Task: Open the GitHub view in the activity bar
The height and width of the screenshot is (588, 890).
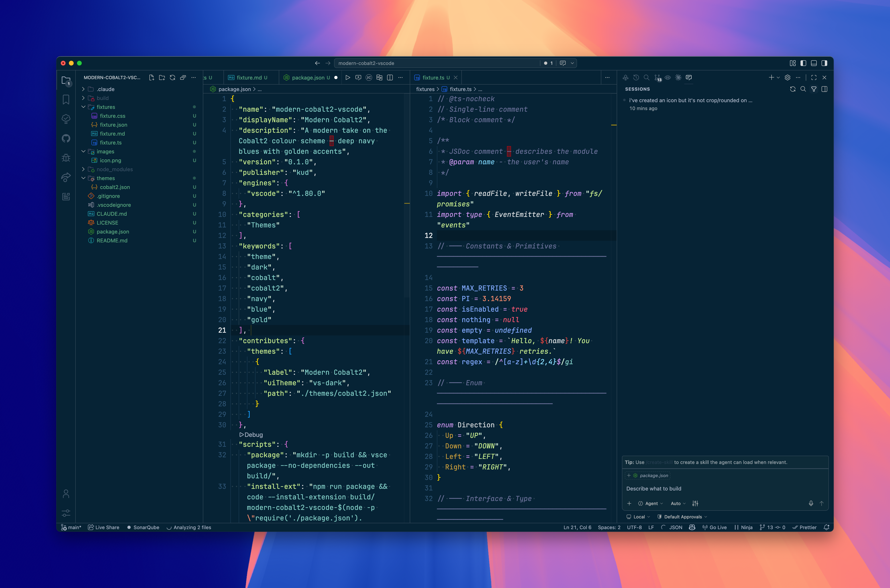Action: pyautogui.click(x=66, y=138)
